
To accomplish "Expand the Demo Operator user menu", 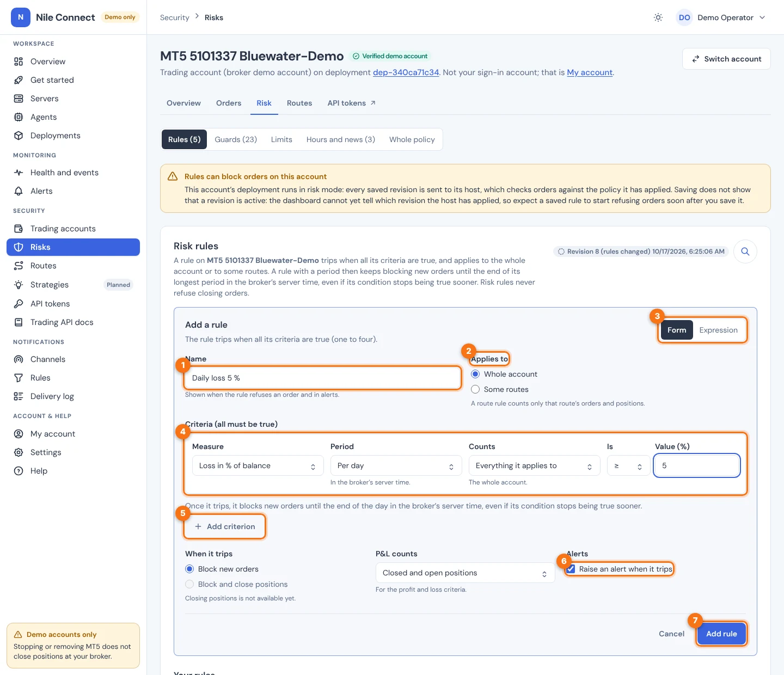I will (x=721, y=17).
